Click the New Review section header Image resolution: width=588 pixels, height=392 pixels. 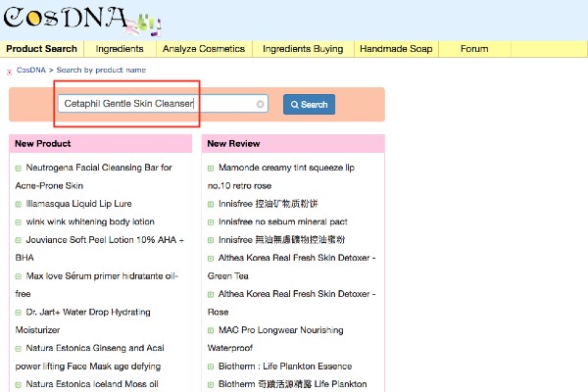(293, 144)
